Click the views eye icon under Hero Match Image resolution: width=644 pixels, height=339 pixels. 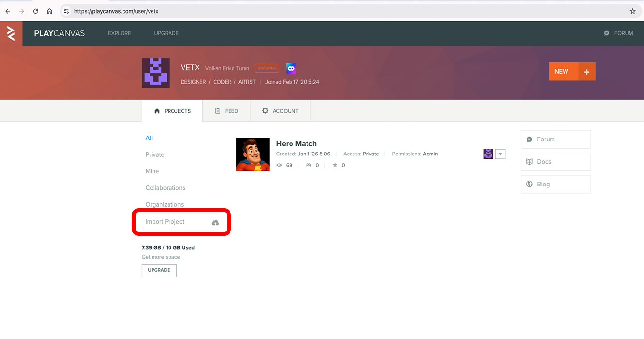tap(279, 165)
